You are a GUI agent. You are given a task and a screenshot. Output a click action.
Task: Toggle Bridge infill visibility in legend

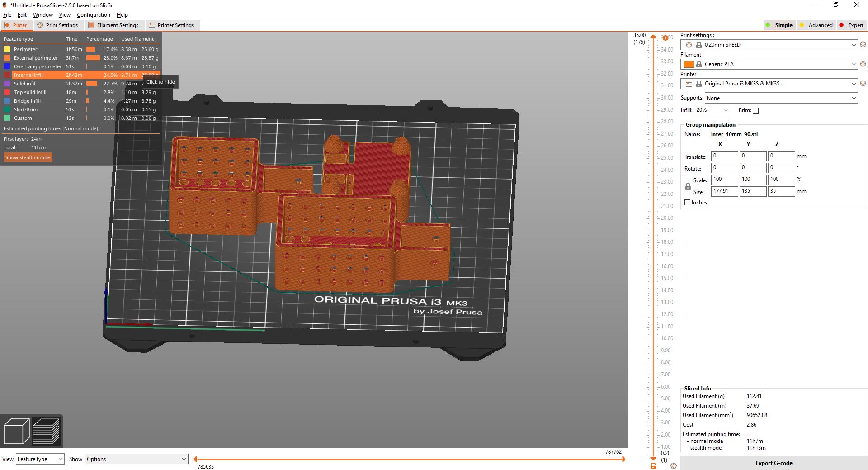click(x=81, y=101)
